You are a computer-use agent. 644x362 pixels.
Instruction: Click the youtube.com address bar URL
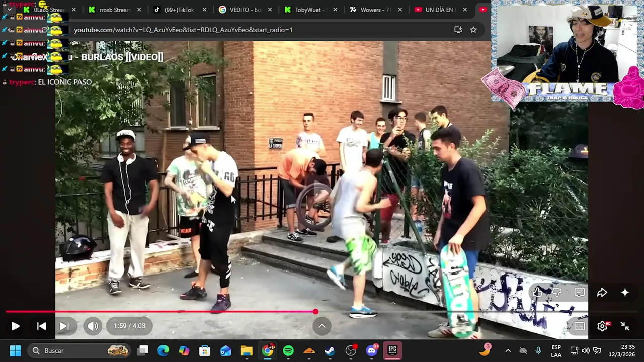183,30
